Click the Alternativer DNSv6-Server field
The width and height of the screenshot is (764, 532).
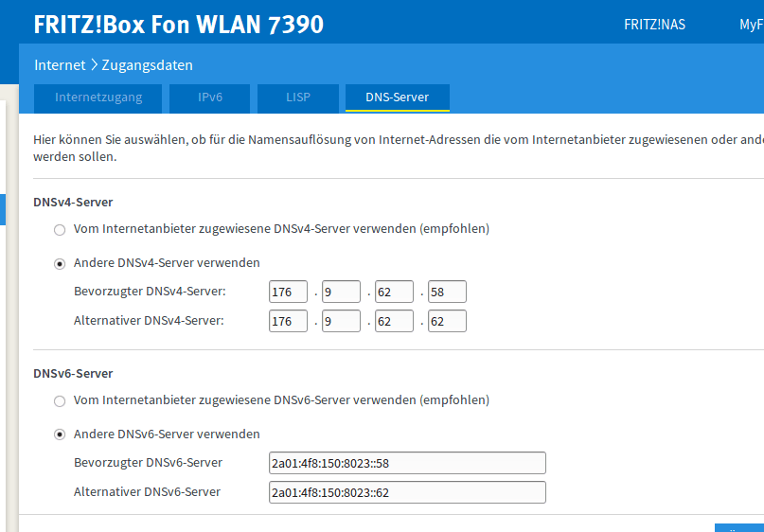(x=407, y=492)
